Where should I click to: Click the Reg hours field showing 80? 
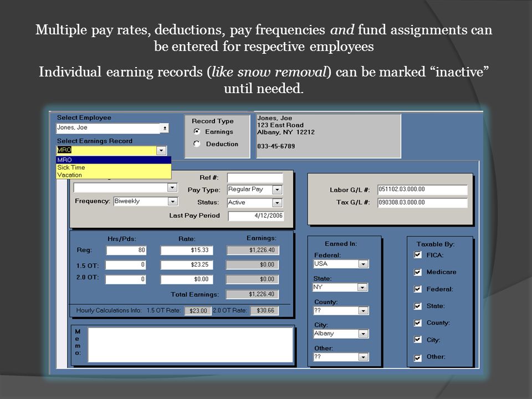pos(126,250)
